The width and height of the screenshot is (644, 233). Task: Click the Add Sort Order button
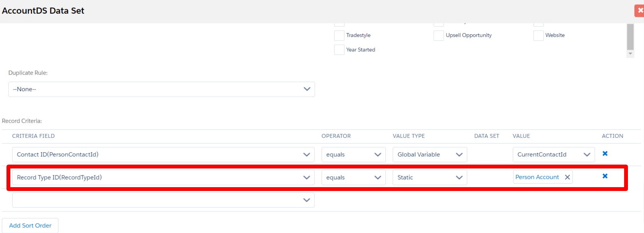(30, 226)
